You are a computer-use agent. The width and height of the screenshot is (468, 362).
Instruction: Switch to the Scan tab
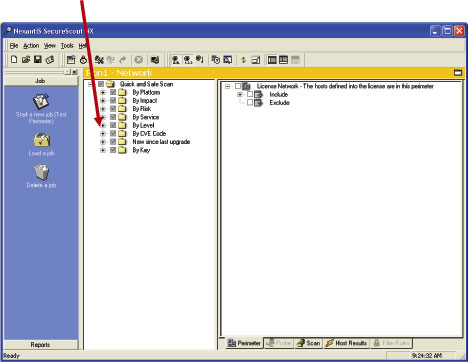(x=309, y=343)
